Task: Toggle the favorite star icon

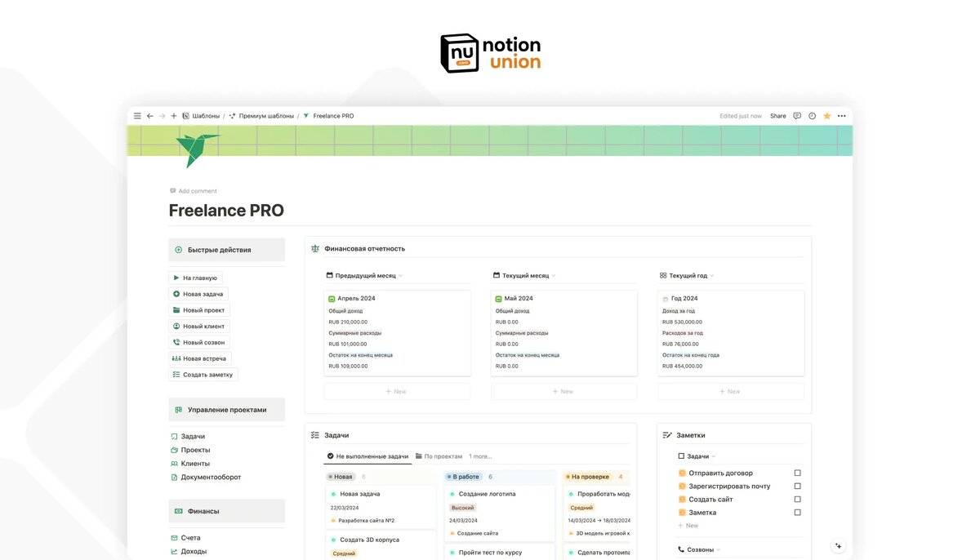Action: point(826,116)
